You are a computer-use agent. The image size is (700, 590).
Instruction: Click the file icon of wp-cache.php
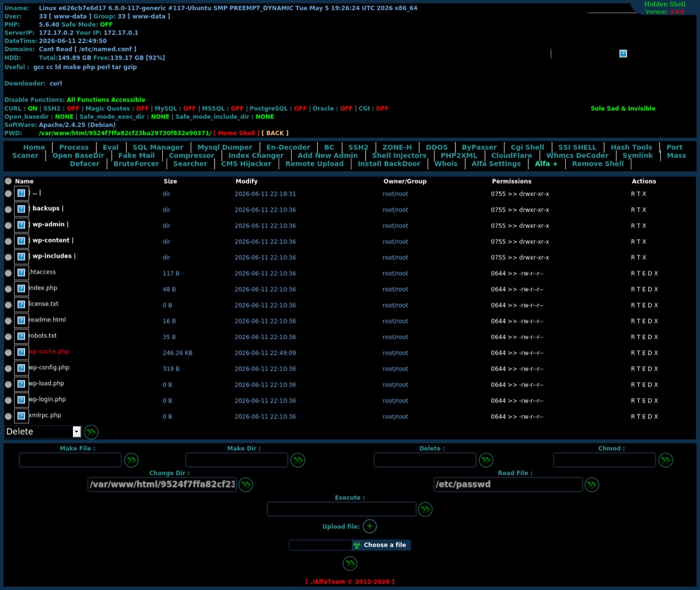(21, 352)
